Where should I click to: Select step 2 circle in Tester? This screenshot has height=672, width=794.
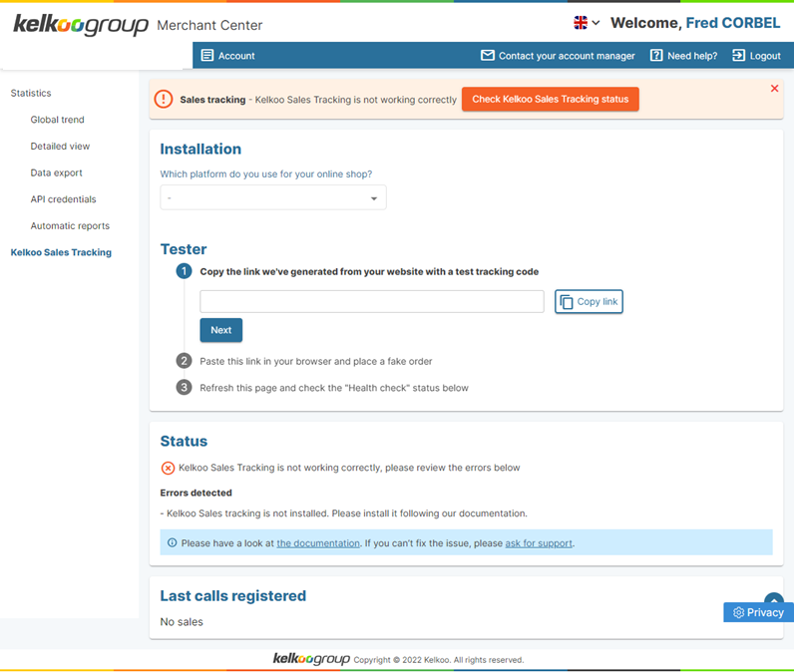click(184, 361)
